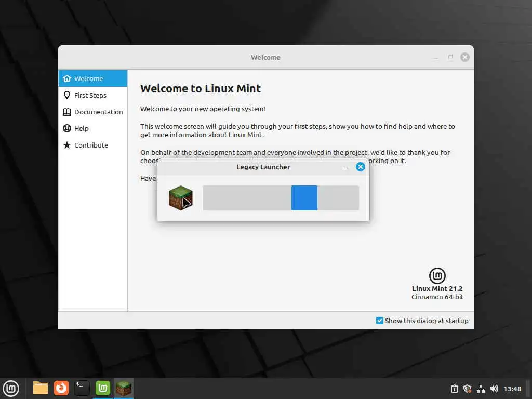Viewport: 532px width, 399px height.
Task: Minimize the Legacy Launcher window
Action: point(345,167)
